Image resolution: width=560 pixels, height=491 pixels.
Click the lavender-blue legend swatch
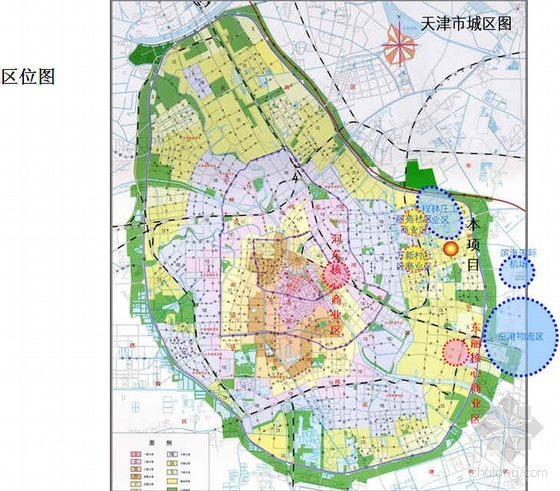172,454
